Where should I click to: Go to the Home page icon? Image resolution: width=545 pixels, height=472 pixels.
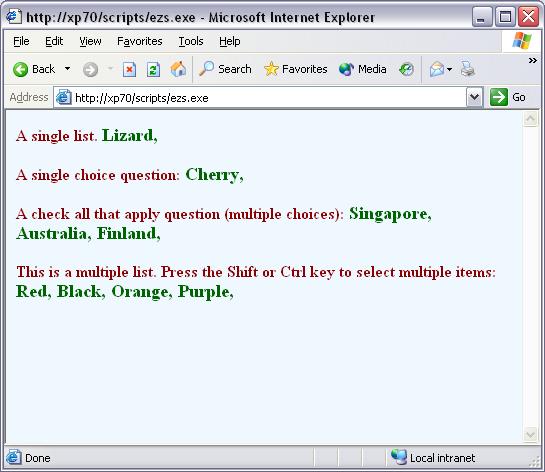coord(178,69)
